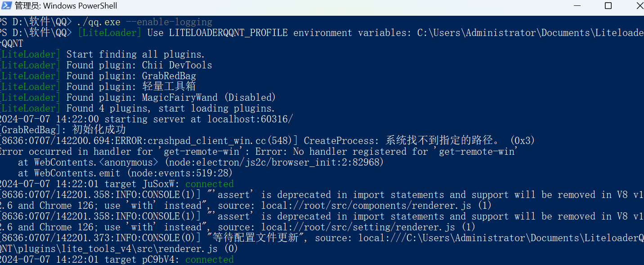The image size is (644, 265).
Task: Minimize the PowerShell window
Action: 577,6
